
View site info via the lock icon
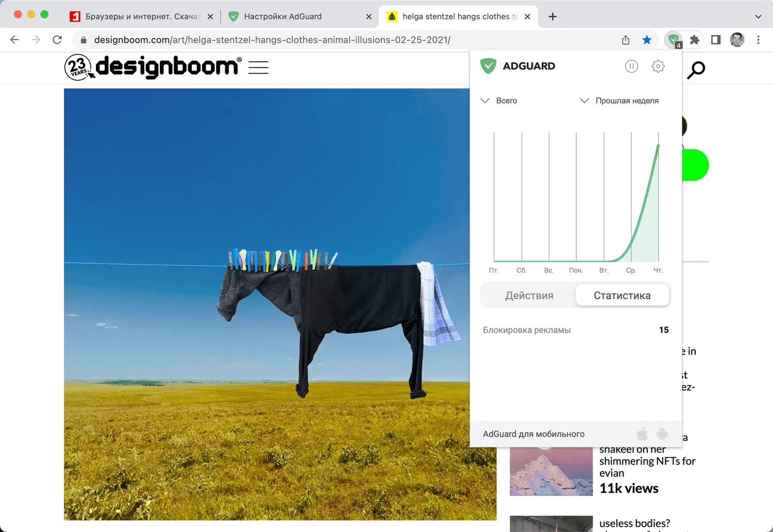point(83,40)
